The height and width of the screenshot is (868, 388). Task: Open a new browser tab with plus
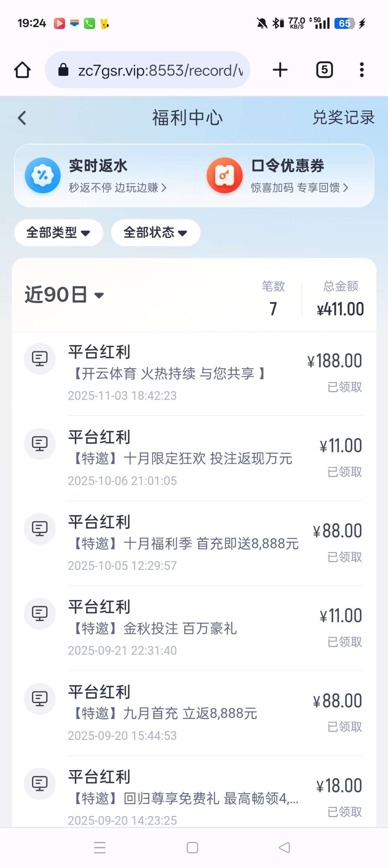280,70
